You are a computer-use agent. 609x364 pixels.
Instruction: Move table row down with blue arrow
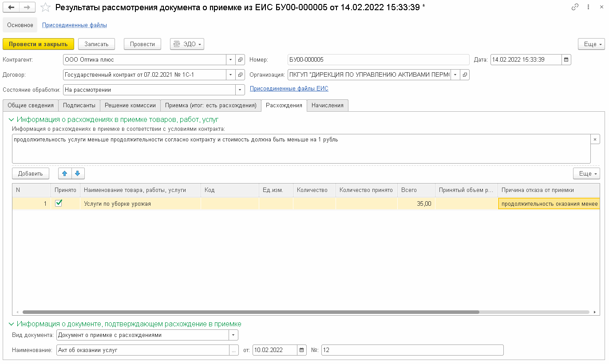(77, 173)
